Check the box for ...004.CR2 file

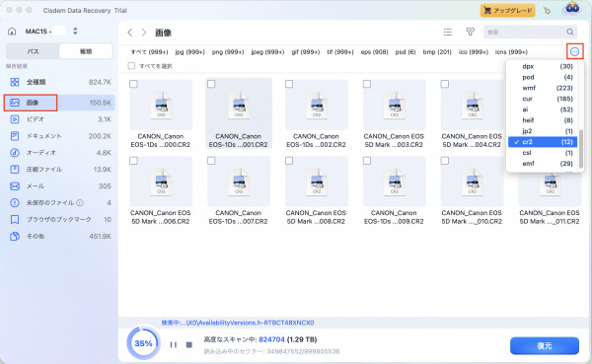click(x=445, y=84)
